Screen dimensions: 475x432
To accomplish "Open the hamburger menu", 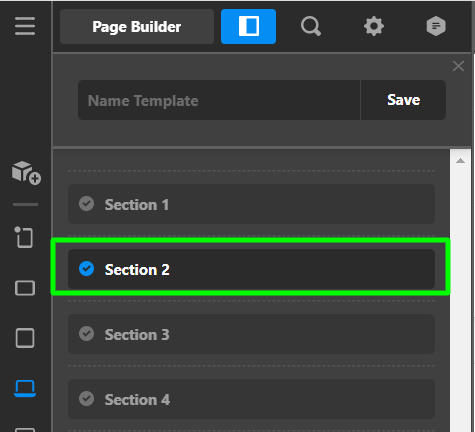I will (25, 26).
